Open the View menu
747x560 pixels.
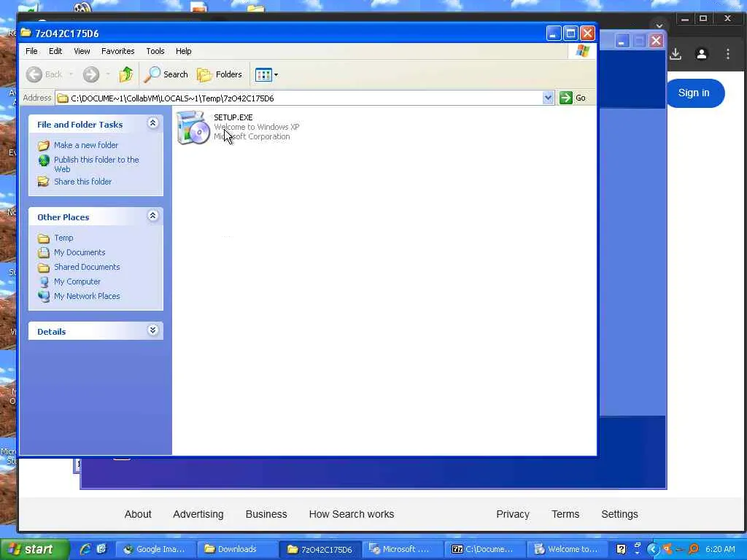point(82,51)
